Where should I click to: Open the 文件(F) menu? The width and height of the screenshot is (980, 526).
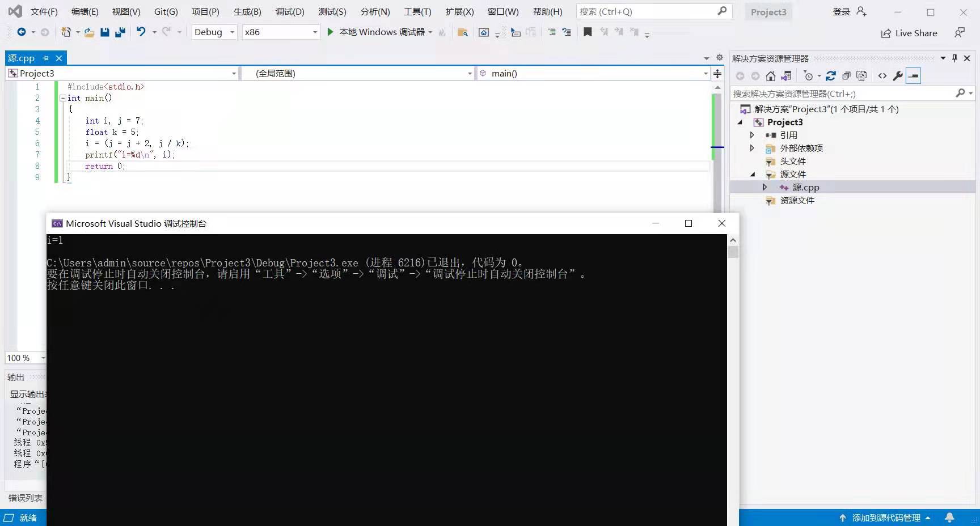(44, 11)
